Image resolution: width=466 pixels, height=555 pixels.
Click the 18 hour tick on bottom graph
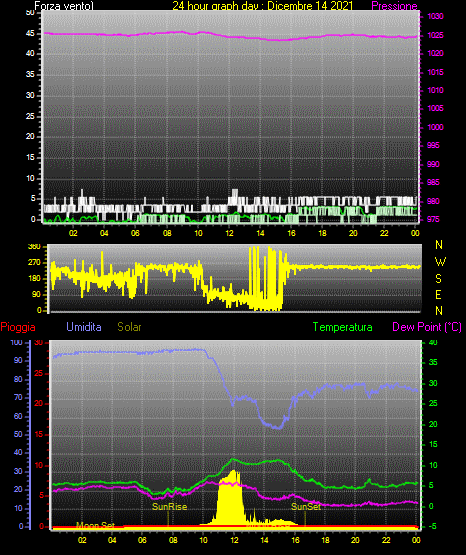[x=325, y=540]
